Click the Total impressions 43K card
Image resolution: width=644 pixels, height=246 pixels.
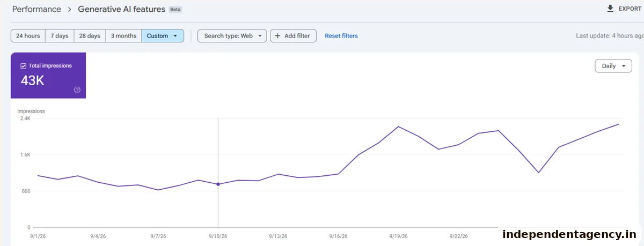48,76
